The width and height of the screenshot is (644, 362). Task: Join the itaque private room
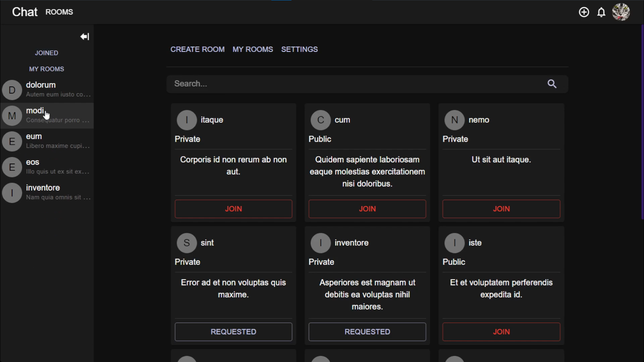tap(233, 209)
